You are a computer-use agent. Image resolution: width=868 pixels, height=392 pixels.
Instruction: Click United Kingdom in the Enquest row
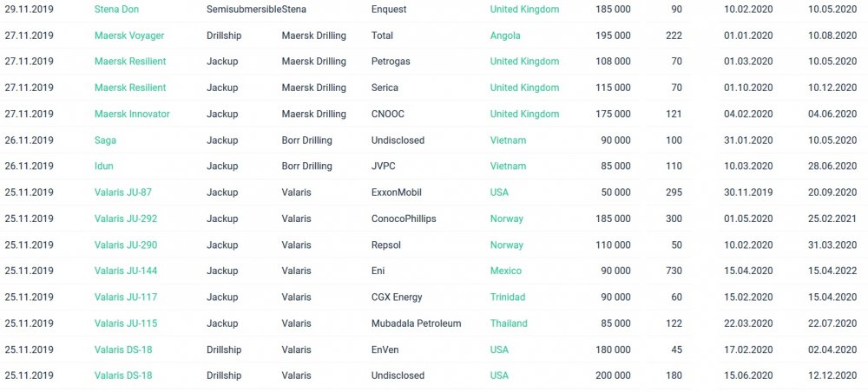(524, 10)
